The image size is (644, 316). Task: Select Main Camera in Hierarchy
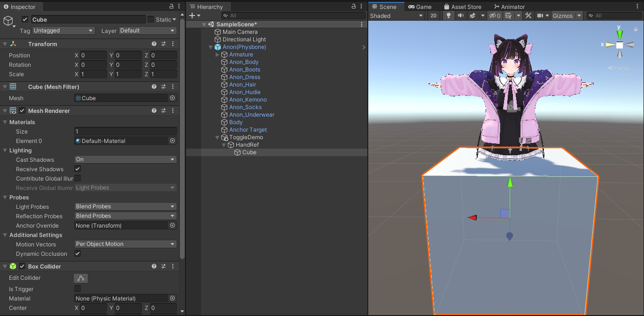pyautogui.click(x=240, y=32)
